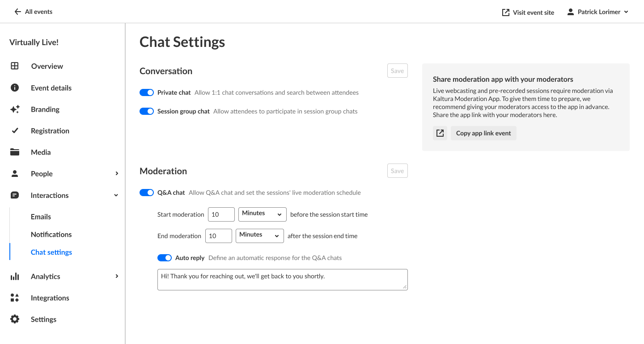Viewport: 644px width, 344px height.
Task: Open End moderation Minutes dropdown
Action: [x=259, y=235]
